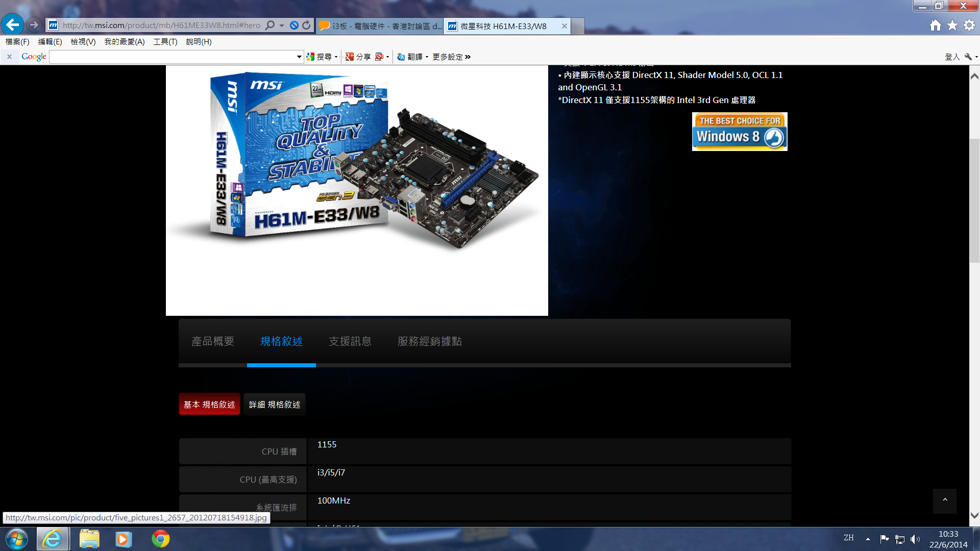Close the 微星科技 H61M-E33/W8 tab
The width and height of the screenshot is (980, 551).
pyautogui.click(x=564, y=26)
